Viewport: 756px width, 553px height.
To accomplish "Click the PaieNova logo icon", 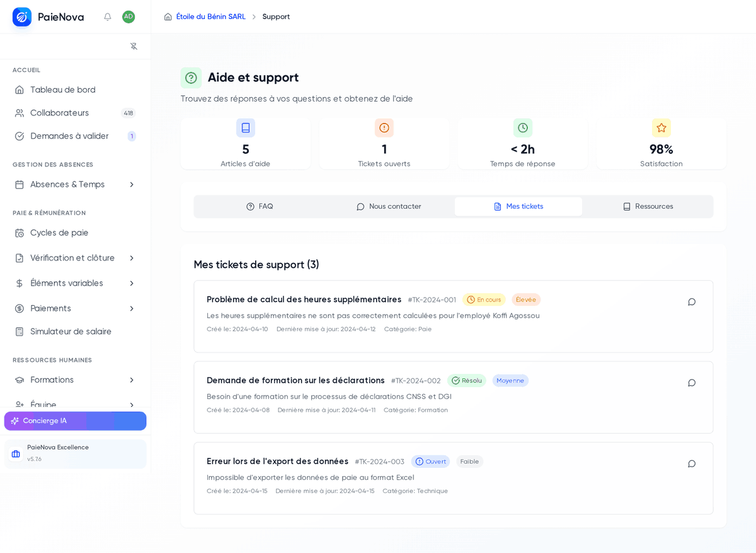I will (x=22, y=17).
